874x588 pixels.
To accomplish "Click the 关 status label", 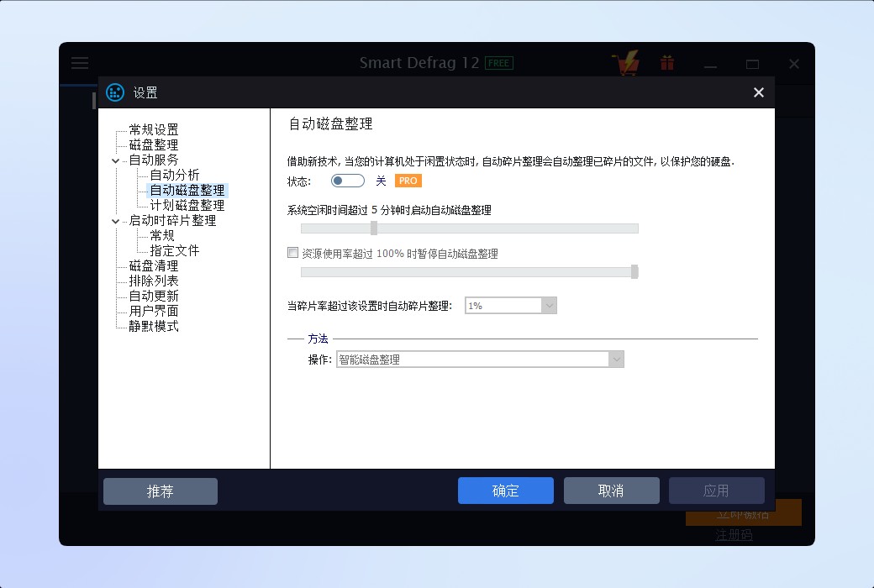I will (381, 181).
